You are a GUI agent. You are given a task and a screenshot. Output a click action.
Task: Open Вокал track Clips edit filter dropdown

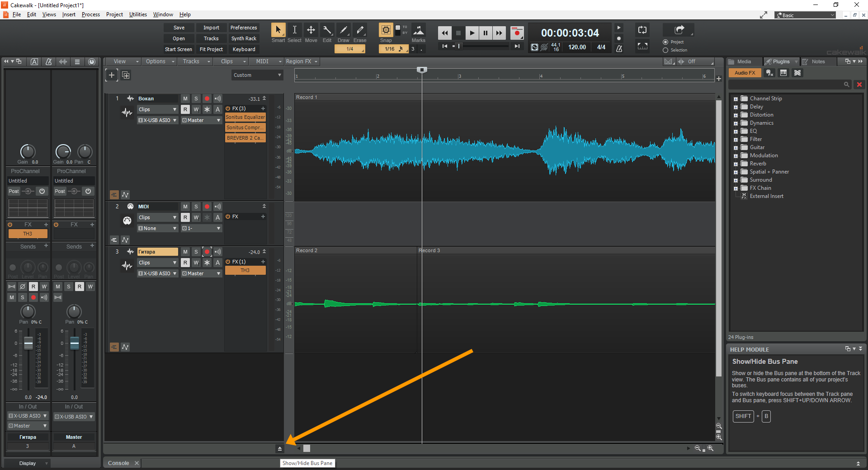157,109
